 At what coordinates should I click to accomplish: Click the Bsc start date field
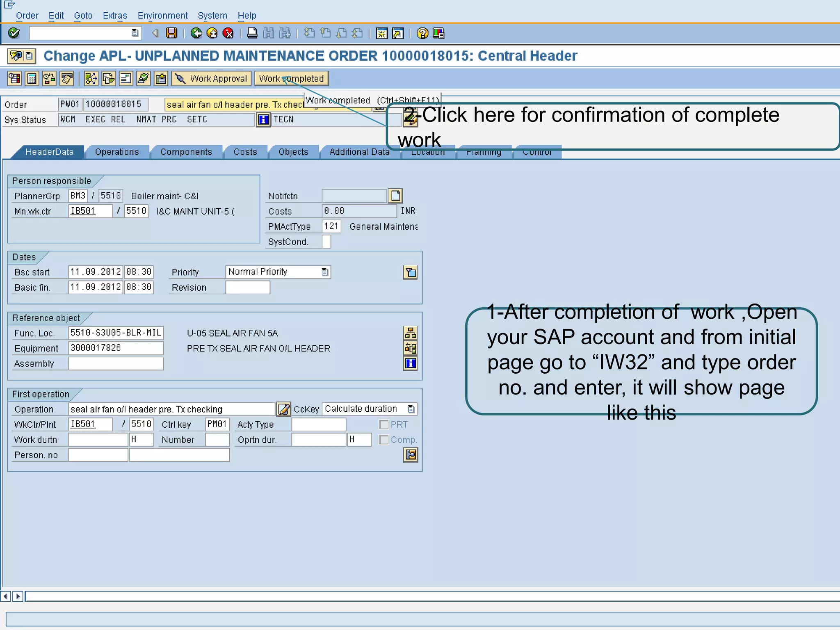(95, 272)
